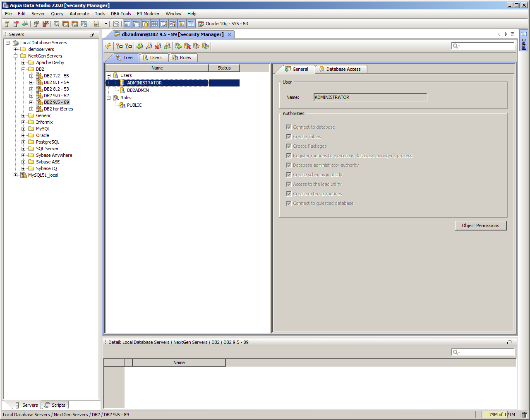Viewport: 530px width, 420px height.
Task: Click the trash can garbage collection icon
Action: coord(524,415)
